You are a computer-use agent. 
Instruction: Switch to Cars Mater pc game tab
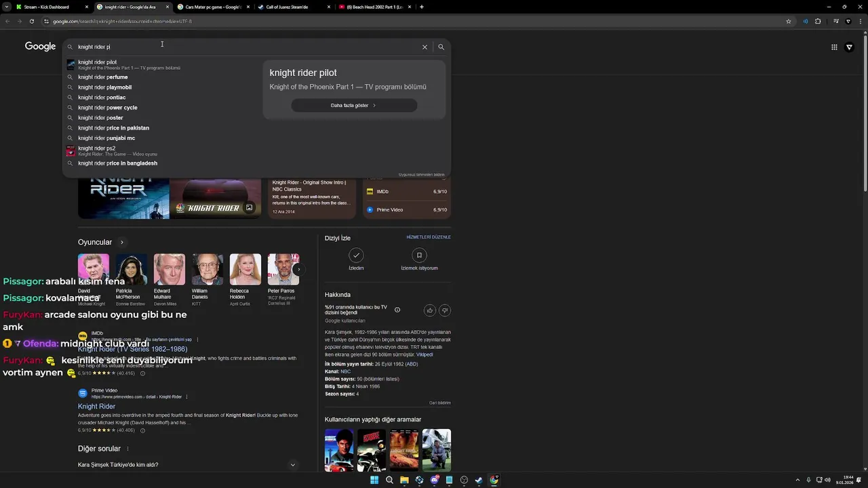pyautogui.click(x=213, y=7)
